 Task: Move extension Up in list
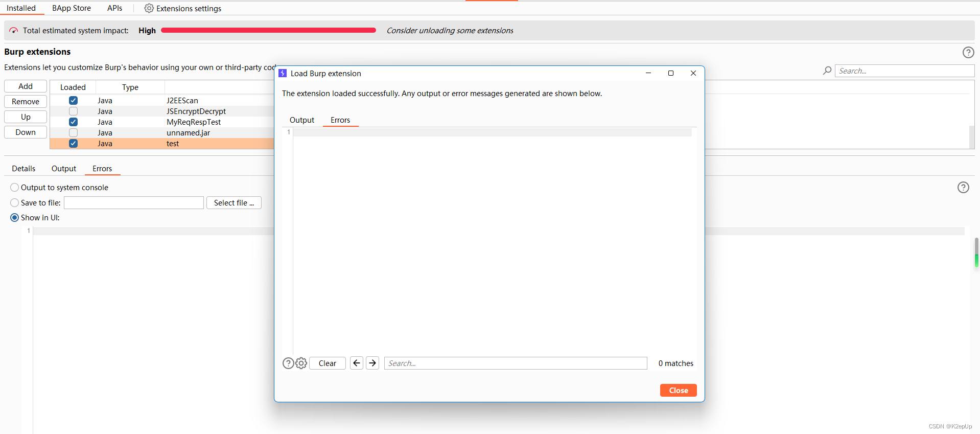tap(26, 117)
